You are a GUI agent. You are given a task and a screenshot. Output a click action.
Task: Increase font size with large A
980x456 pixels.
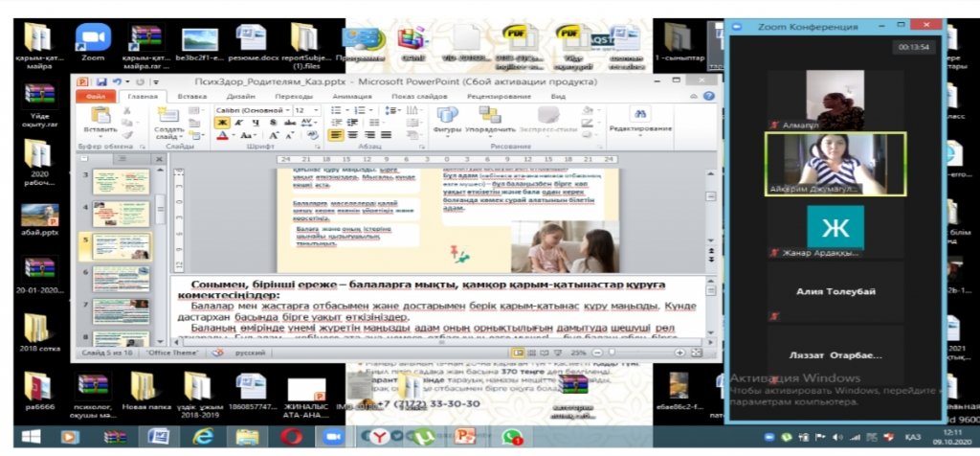(x=275, y=135)
